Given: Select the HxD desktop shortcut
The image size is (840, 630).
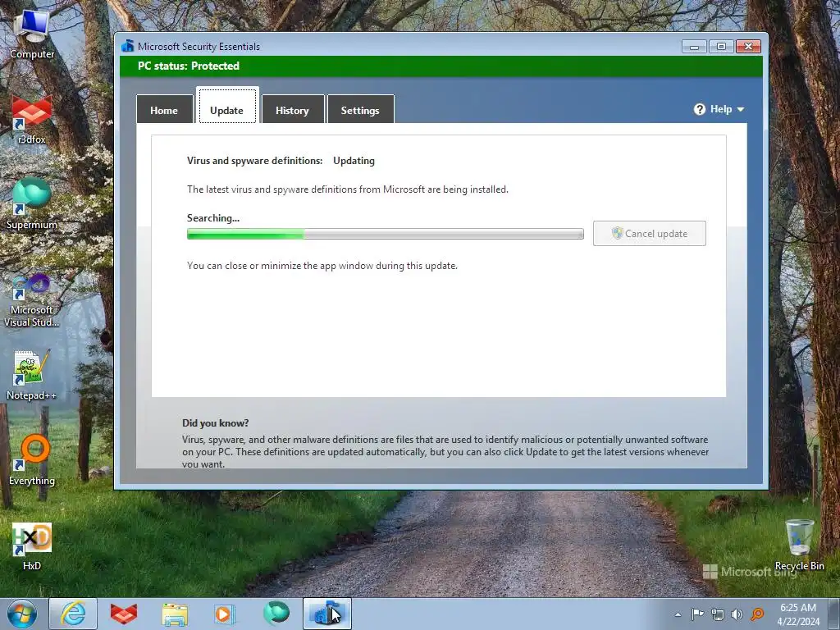Looking at the screenshot, I should [x=32, y=546].
